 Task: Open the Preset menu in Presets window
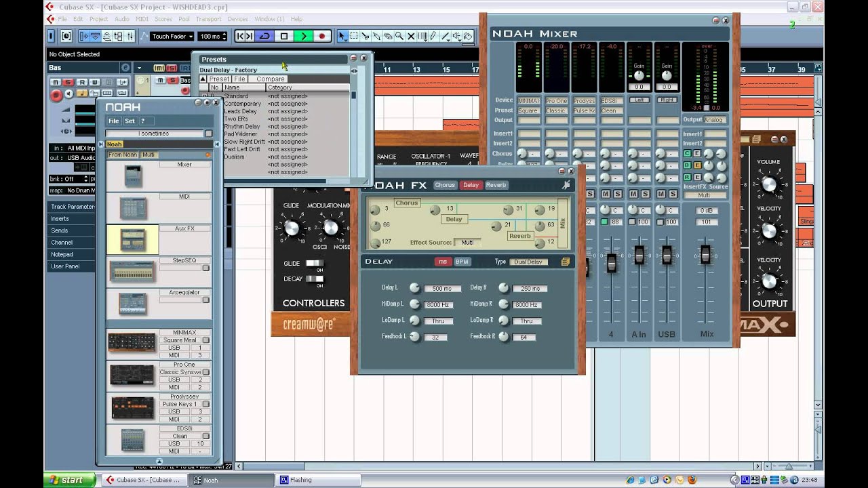[219, 79]
